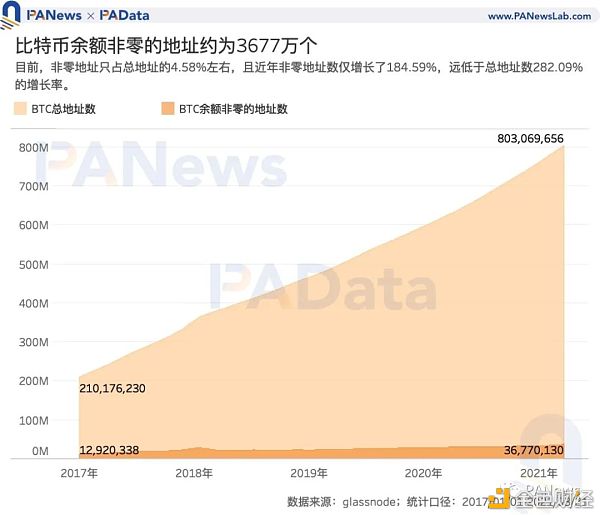
Task: Click the PAData brand text
Action: pyautogui.click(x=124, y=15)
